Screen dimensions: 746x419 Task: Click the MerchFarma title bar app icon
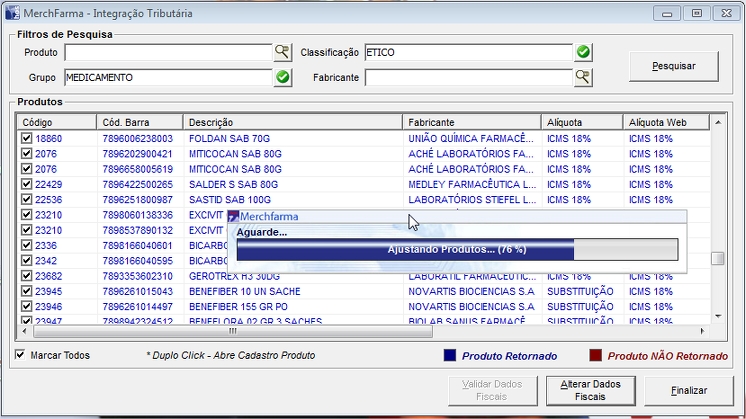tap(11, 13)
